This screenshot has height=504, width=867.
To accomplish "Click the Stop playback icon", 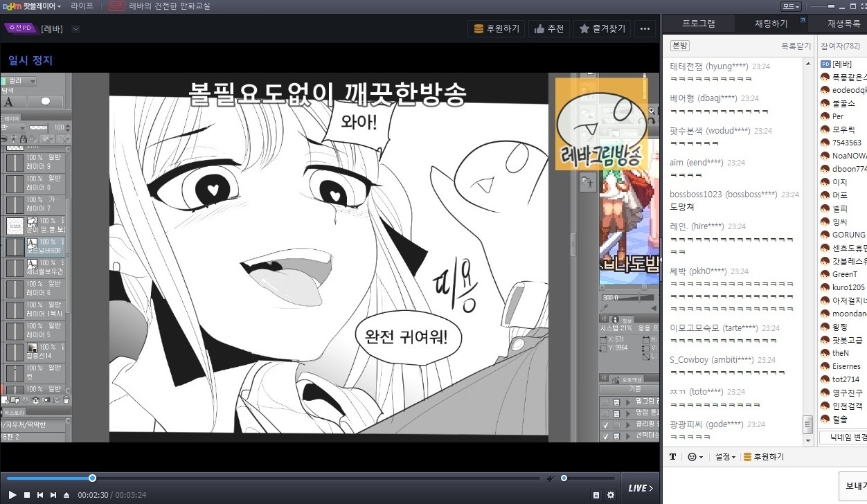I will pos(27,495).
